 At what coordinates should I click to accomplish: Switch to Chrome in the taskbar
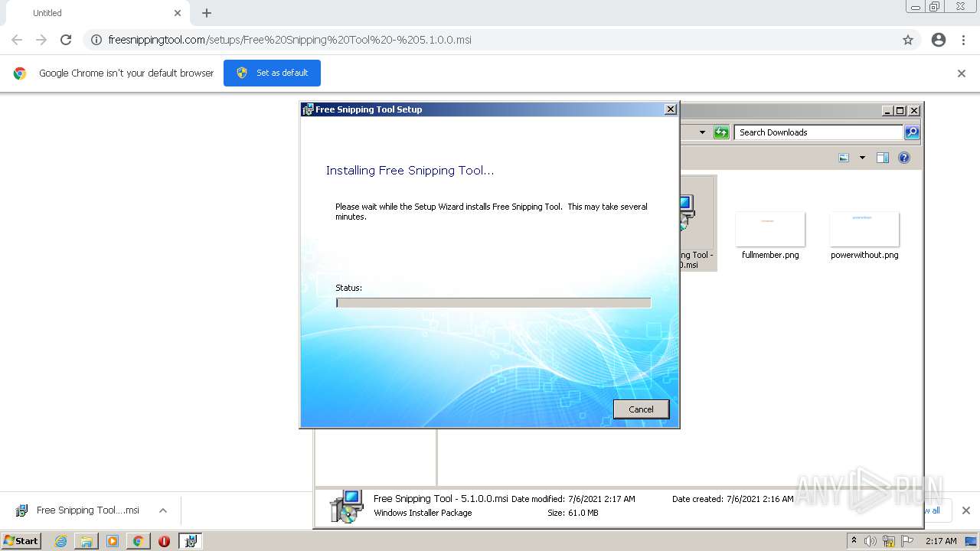click(x=138, y=541)
